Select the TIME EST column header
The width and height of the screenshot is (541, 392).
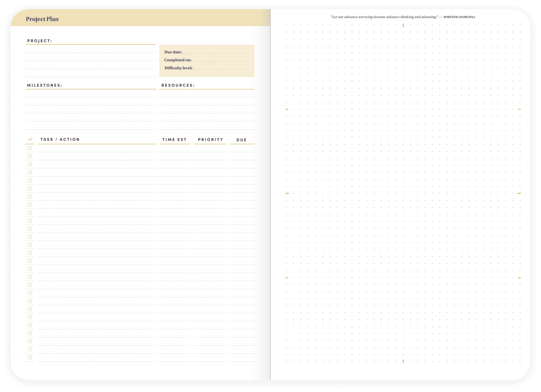pos(174,140)
